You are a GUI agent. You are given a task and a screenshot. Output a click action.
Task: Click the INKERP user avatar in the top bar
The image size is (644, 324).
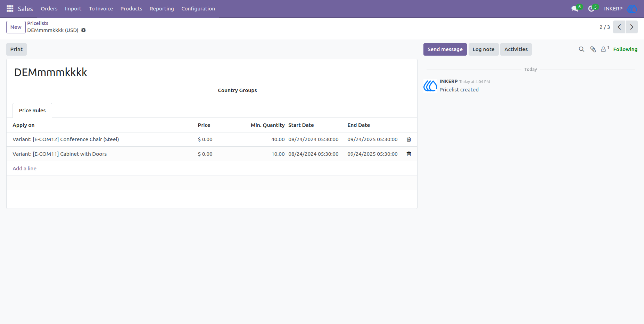tap(632, 9)
